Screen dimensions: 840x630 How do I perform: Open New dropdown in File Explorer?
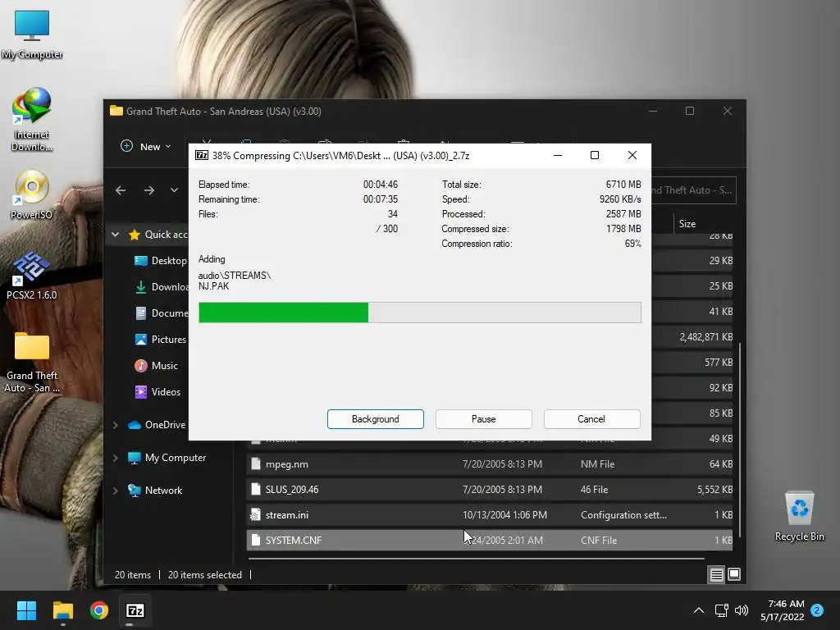coord(146,146)
